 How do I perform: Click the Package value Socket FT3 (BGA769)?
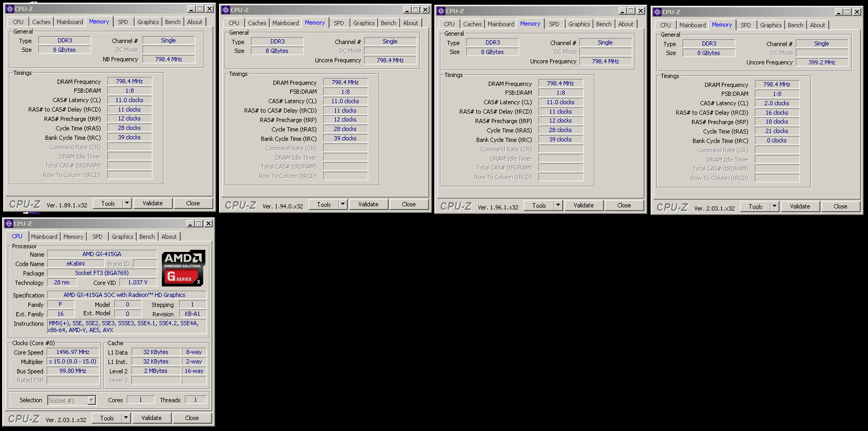click(x=102, y=273)
